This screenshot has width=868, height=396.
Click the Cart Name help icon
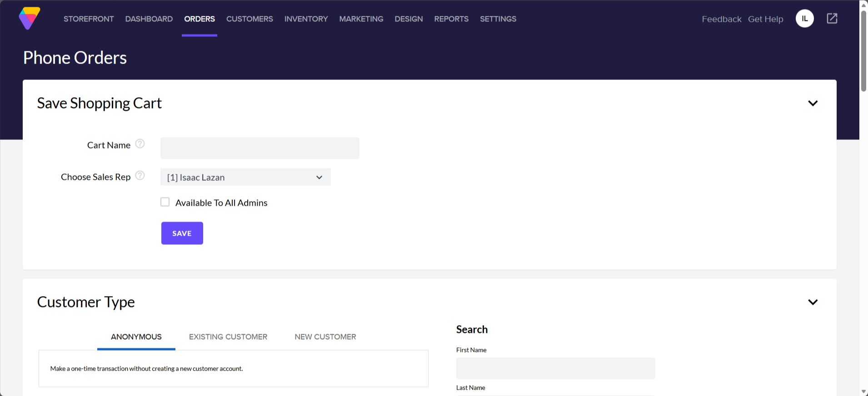140,144
